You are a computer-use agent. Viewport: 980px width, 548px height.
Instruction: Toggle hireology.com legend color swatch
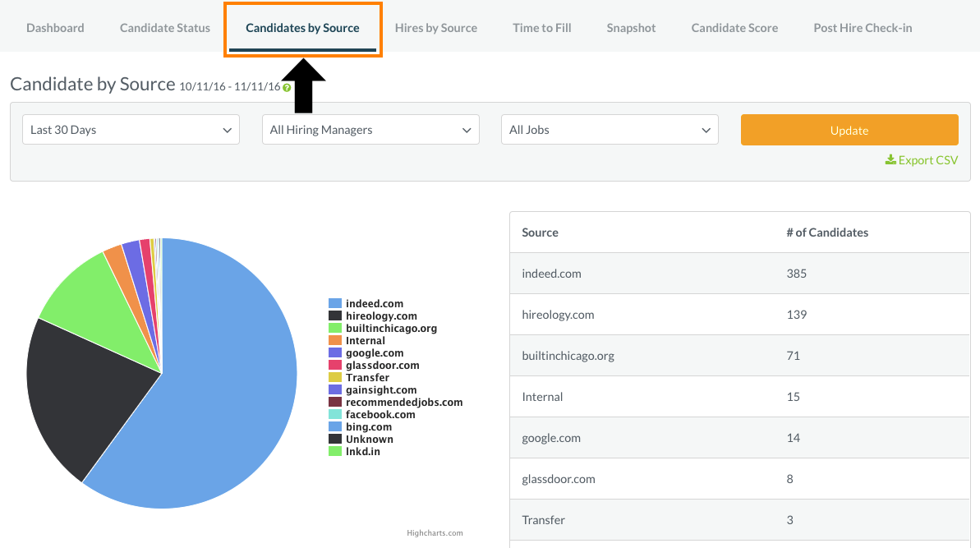coord(335,316)
